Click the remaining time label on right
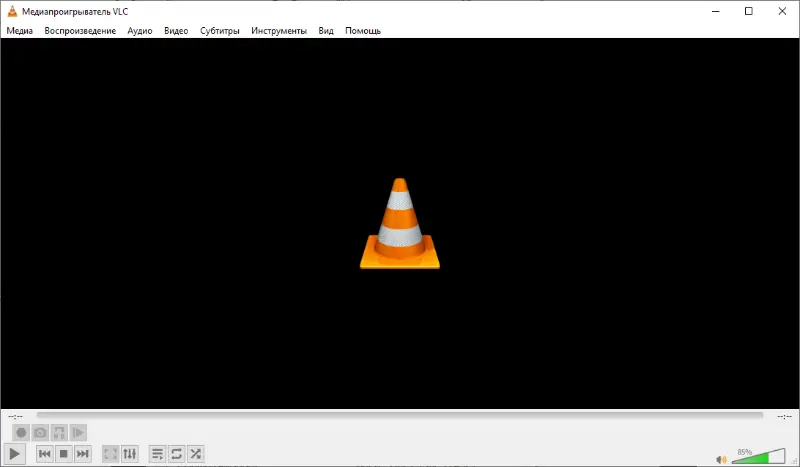The height and width of the screenshot is (467, 800). [x=784, y=416]
